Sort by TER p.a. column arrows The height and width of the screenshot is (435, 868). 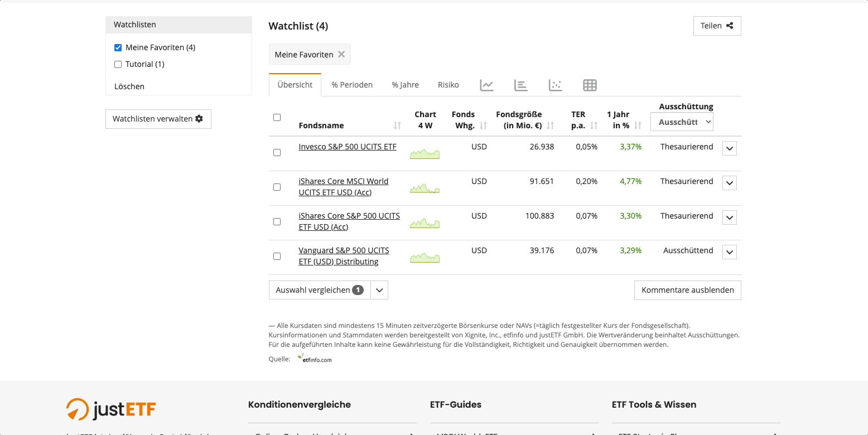[x=594, y=125]
